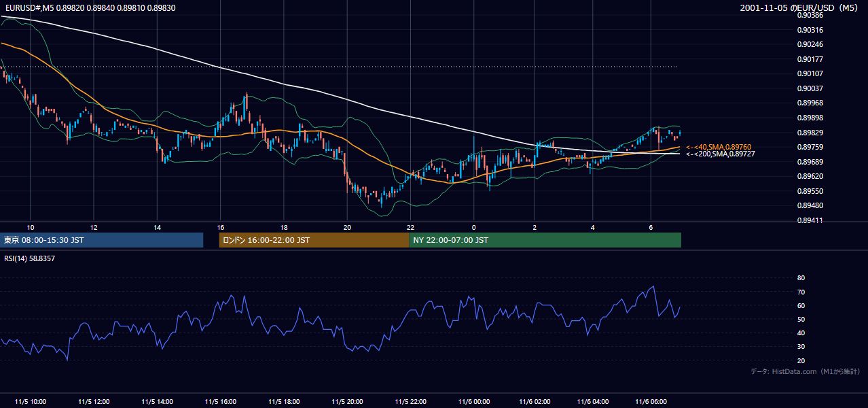Click the 11/5 18:00 bottom time label
The height and width of the screenshot is (408, 868).
[x=284, y=402]
